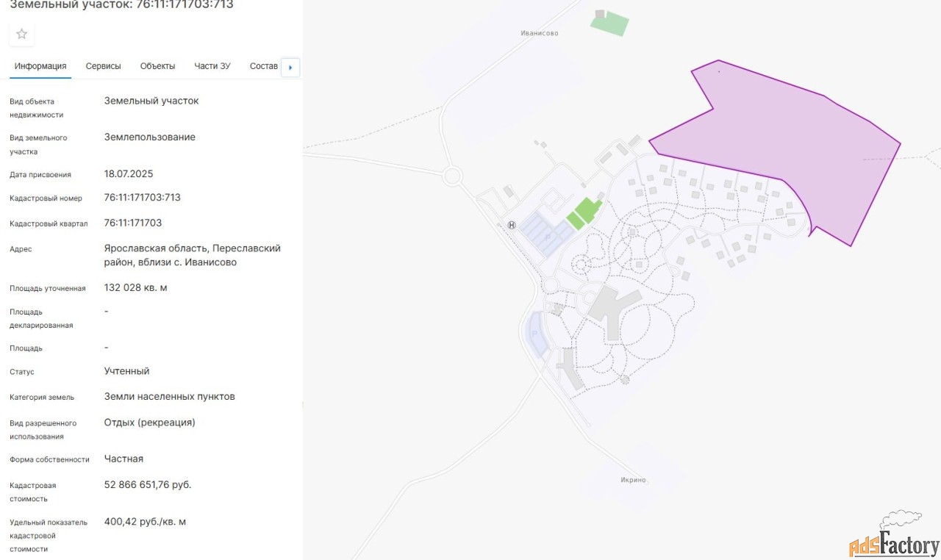Click the large gray Y-shaped building
The image size is (941, 560).
click(610, 309)
